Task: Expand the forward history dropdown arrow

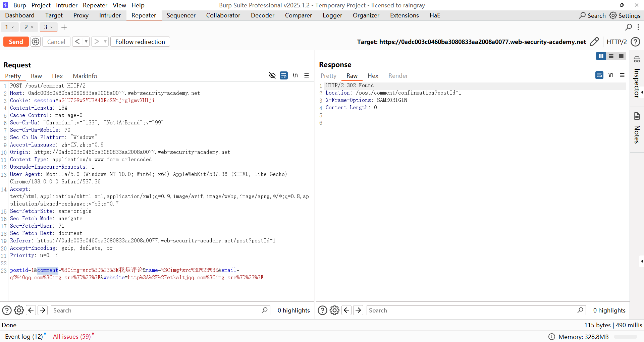Action: (105, 42)
